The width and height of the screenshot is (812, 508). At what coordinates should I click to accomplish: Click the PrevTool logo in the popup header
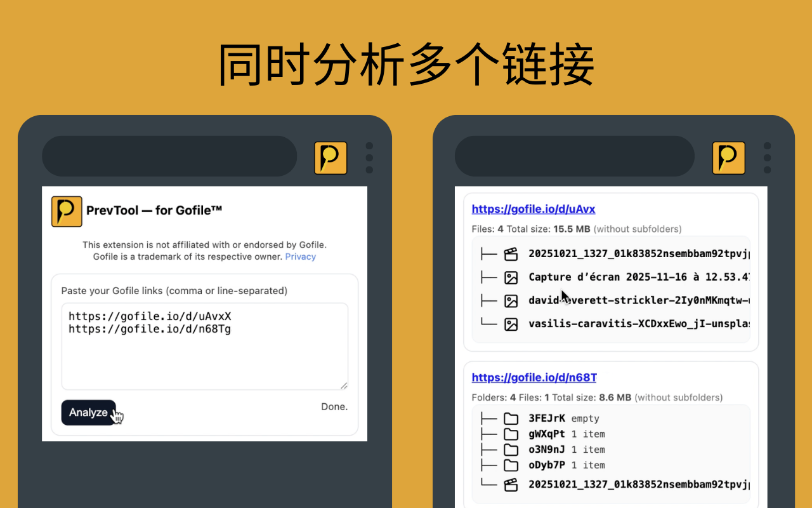point(66,211)
